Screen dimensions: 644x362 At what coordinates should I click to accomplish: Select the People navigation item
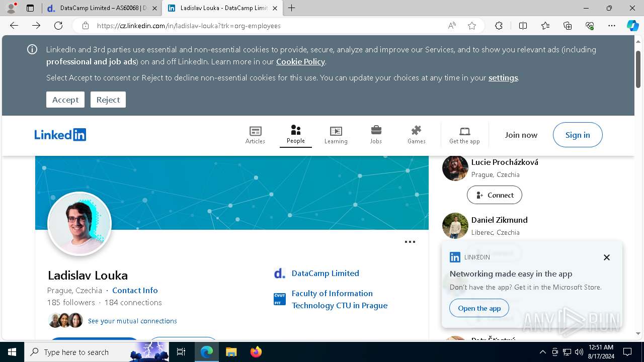click(296, 135)
